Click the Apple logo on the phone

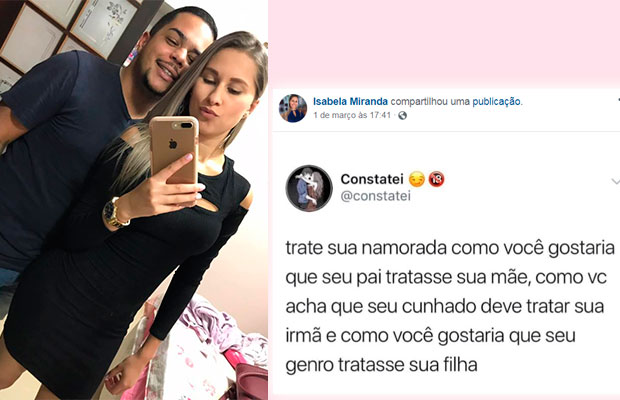click(173, 144)
